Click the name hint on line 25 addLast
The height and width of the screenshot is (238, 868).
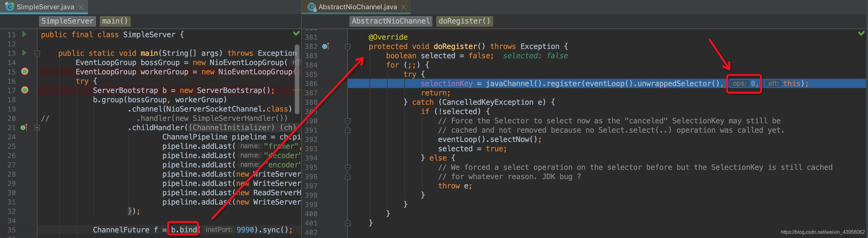(x=250, y=146)
